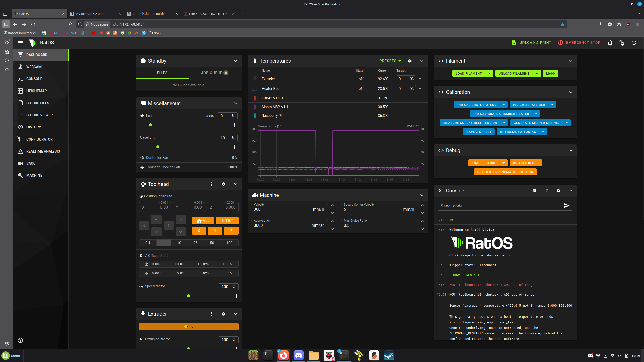
Task: Expand the Load Filament dropdown arrow
Action: tap(489, 73)
